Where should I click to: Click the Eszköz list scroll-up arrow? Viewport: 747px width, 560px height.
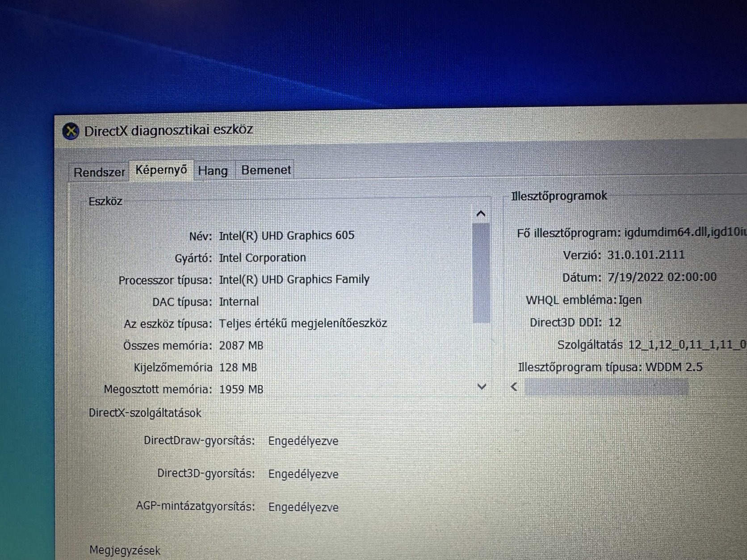point(481,213)
